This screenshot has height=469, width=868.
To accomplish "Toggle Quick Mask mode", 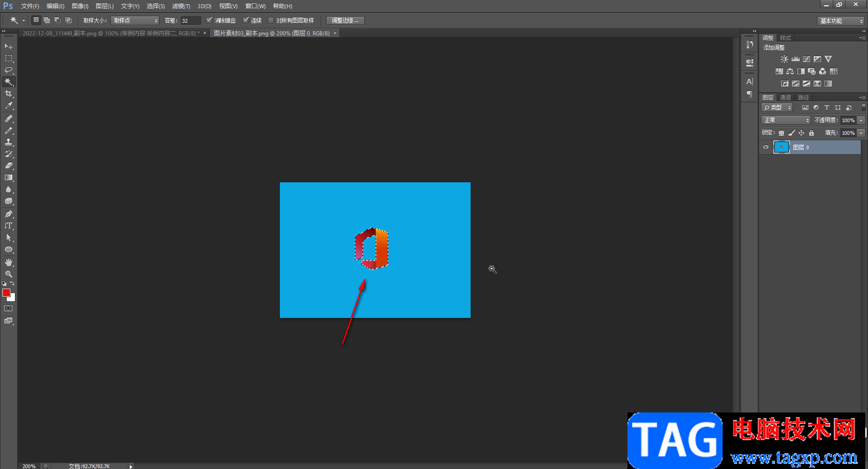I will (x=9, y=308).
